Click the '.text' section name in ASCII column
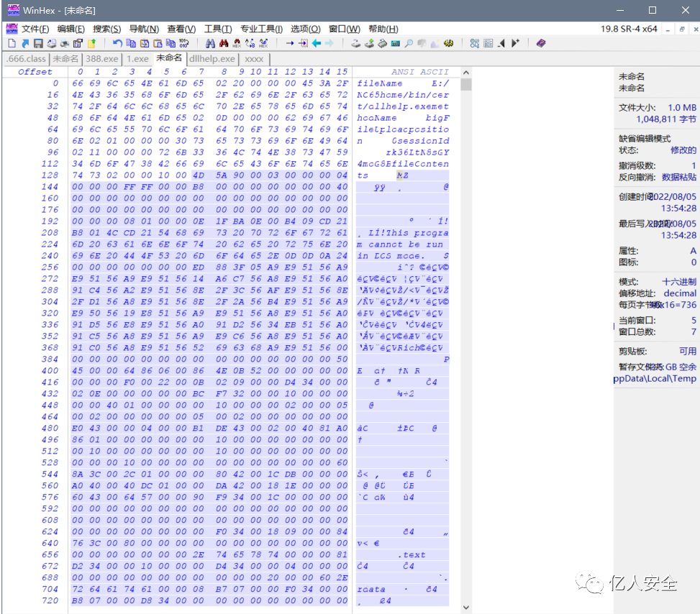 [412, 554]
